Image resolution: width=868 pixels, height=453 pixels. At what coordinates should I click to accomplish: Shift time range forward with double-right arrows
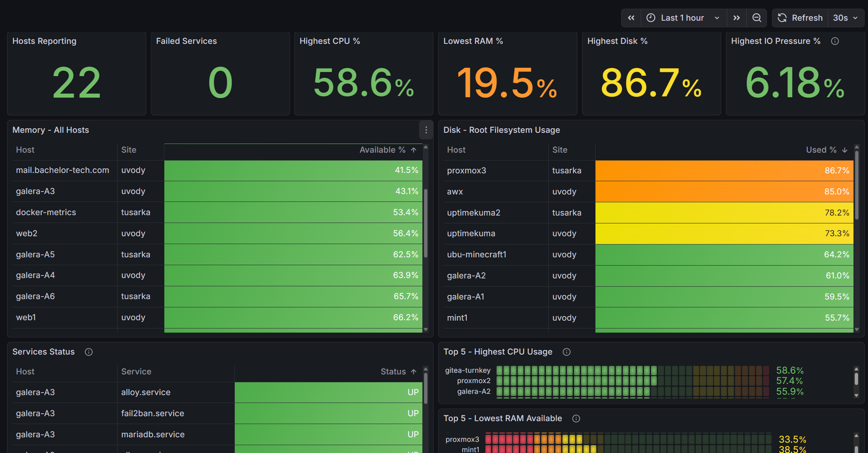[736, 18]
